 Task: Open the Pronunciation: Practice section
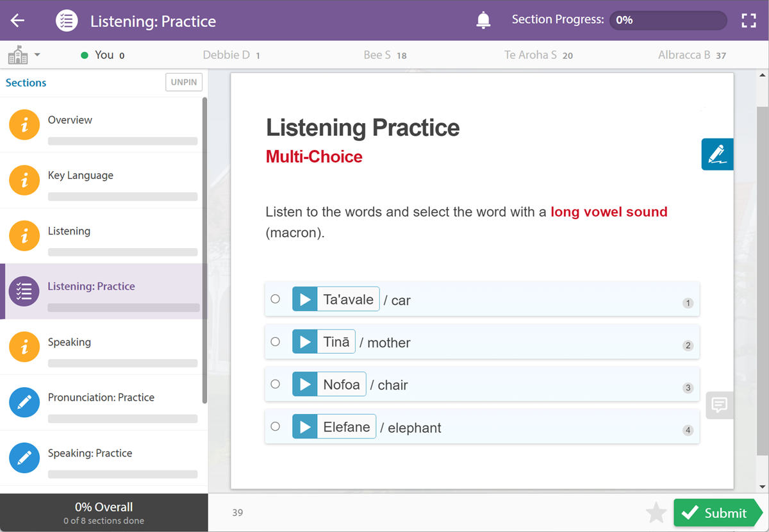[104, 403]
